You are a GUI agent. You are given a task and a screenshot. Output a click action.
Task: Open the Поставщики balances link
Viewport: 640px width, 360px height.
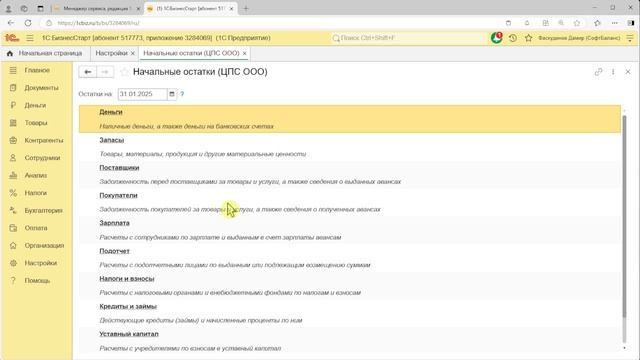point(119,168)
